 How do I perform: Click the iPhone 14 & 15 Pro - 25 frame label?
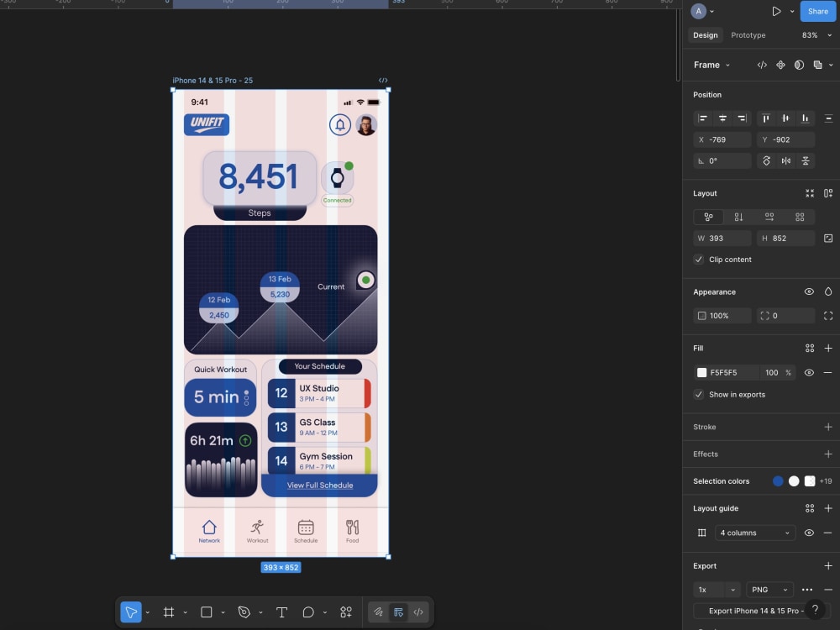[213, 81]
